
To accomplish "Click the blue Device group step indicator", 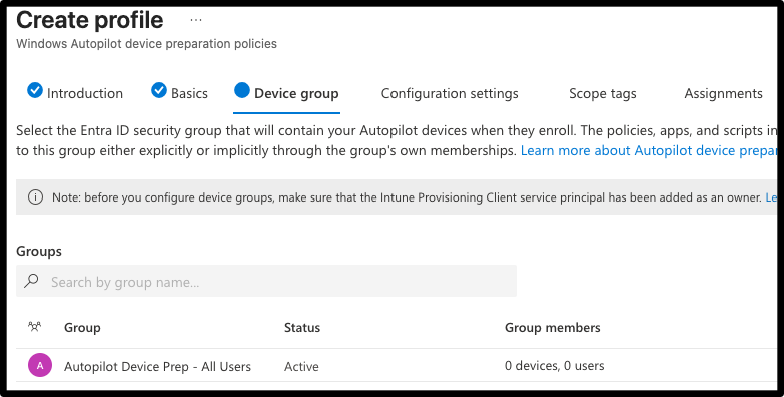I will (242, 90).
